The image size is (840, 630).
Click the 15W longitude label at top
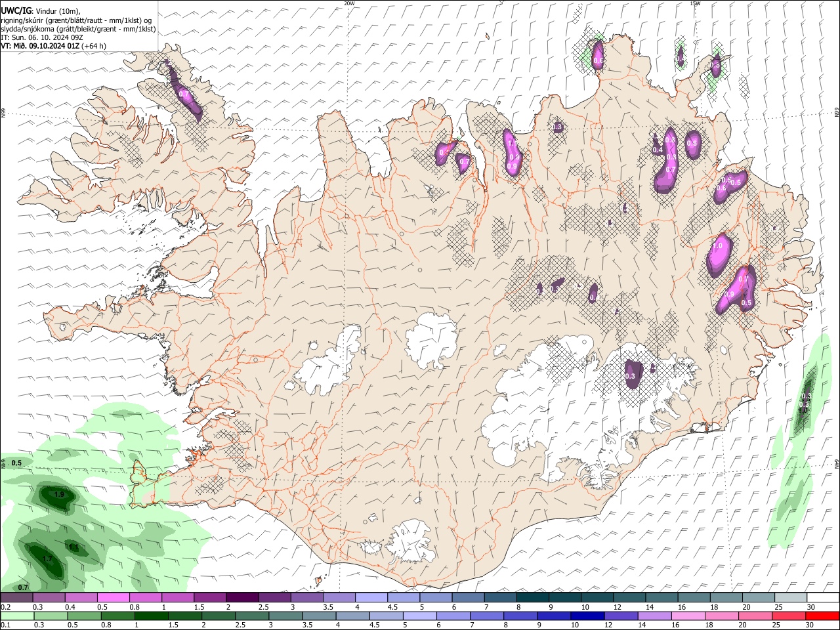tap(695, 3)
